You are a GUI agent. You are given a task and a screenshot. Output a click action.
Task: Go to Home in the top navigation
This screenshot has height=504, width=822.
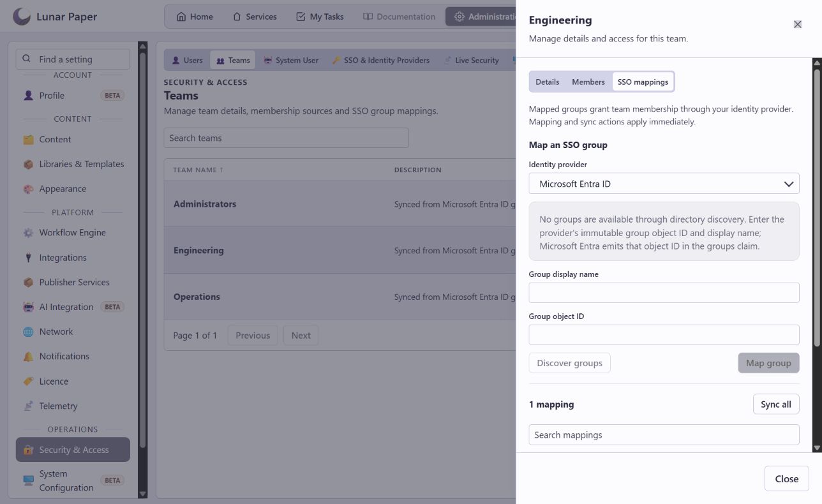point(195,17)
